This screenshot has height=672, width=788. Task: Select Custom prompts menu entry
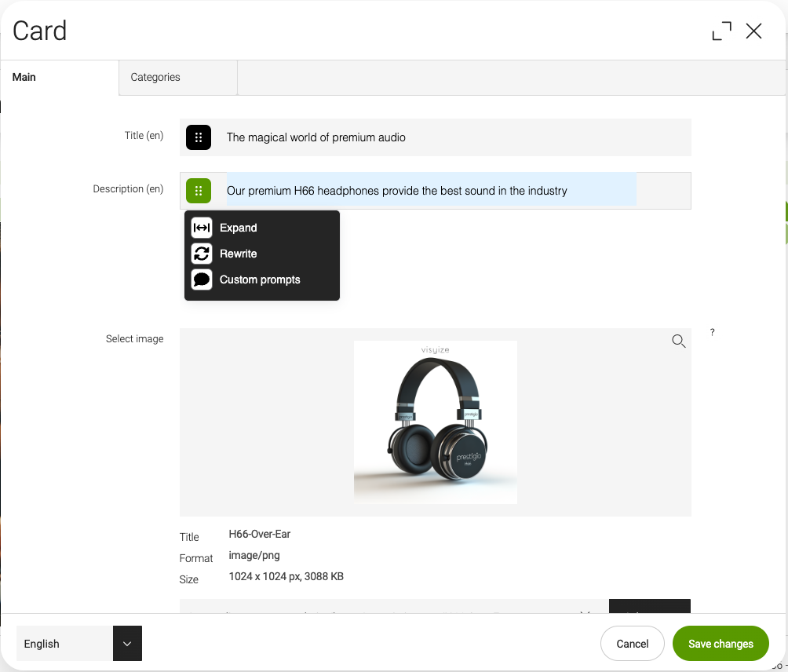tap(260, 279)
